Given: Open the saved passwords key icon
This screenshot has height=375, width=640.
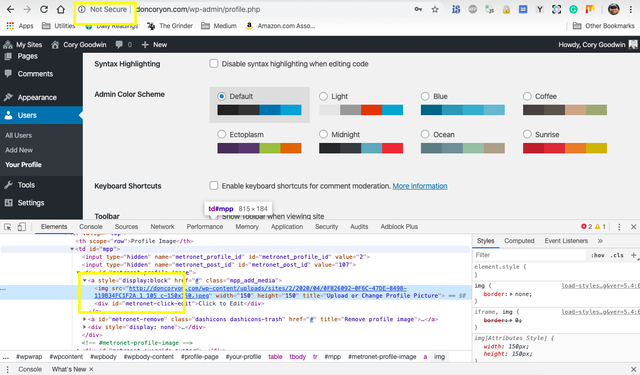Looking at the screenshot, I should pyautogui.click(x=418, y=9).
